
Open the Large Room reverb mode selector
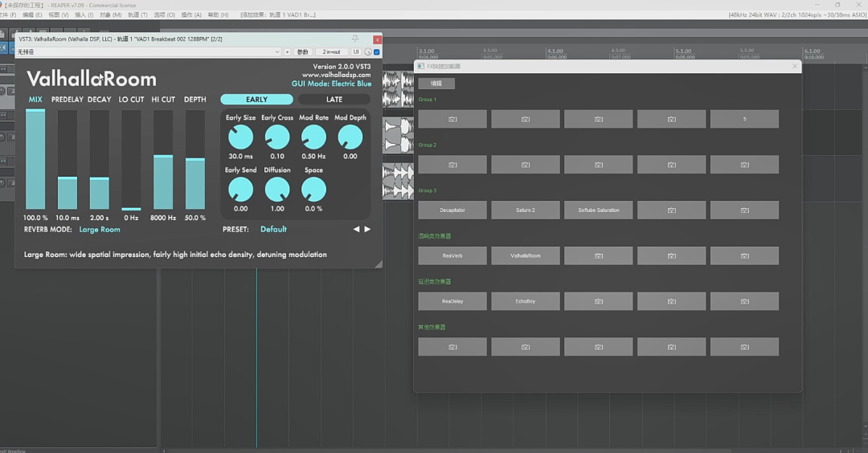coord(100,230)
